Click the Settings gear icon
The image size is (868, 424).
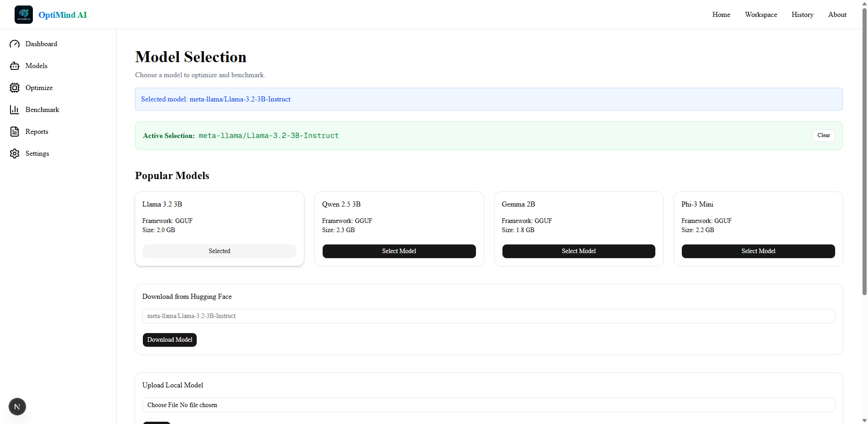coord(15,154)
